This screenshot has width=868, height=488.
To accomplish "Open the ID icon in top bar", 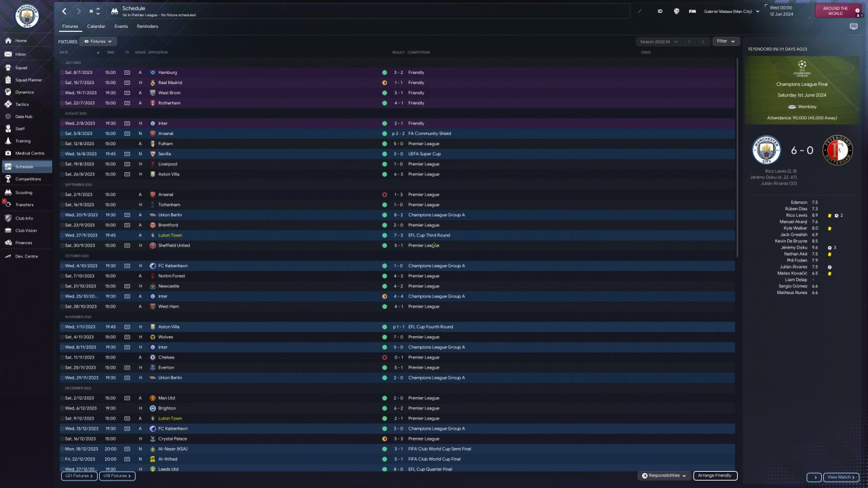I will tap(660, 11).
